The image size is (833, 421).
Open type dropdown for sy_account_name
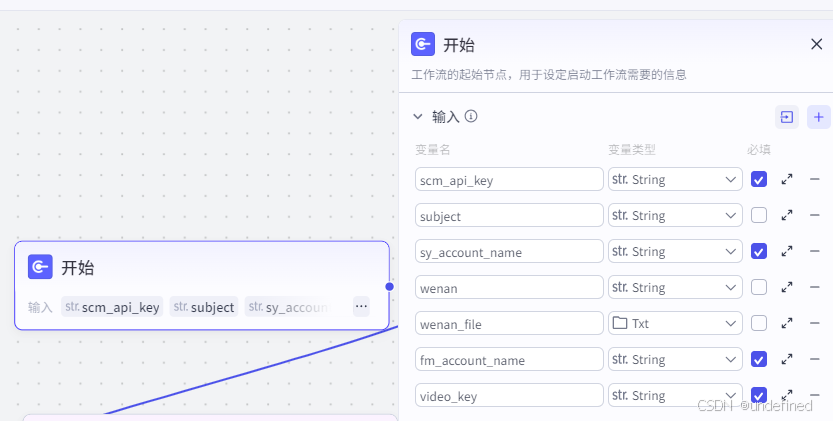675,251
